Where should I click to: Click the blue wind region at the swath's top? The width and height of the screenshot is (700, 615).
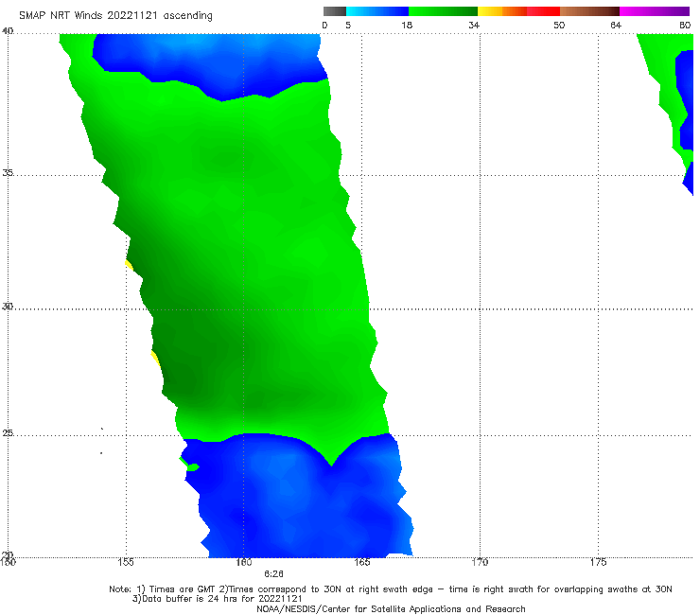[x=210, y=62]
